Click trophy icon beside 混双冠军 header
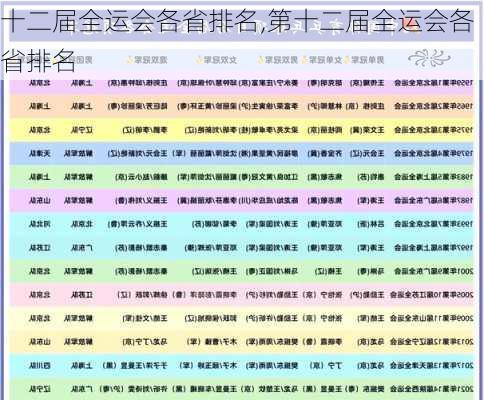Screen dimensions: 484x400 coord(130,60)
